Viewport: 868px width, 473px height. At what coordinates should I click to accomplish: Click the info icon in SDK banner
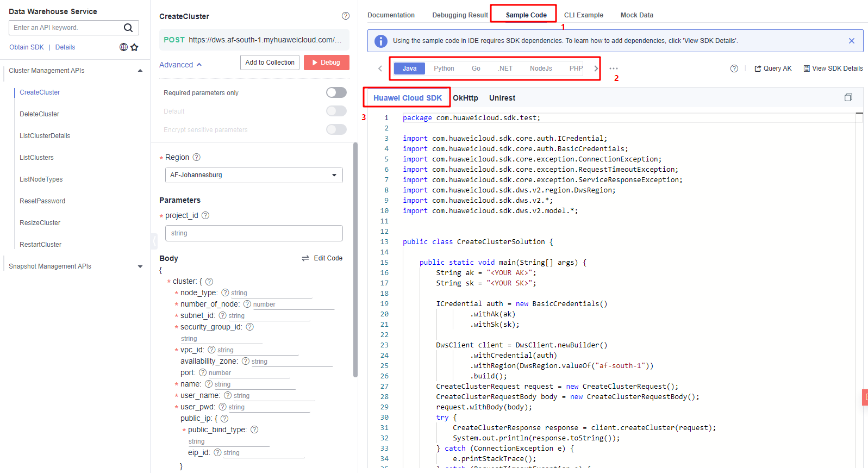(381, 41)
